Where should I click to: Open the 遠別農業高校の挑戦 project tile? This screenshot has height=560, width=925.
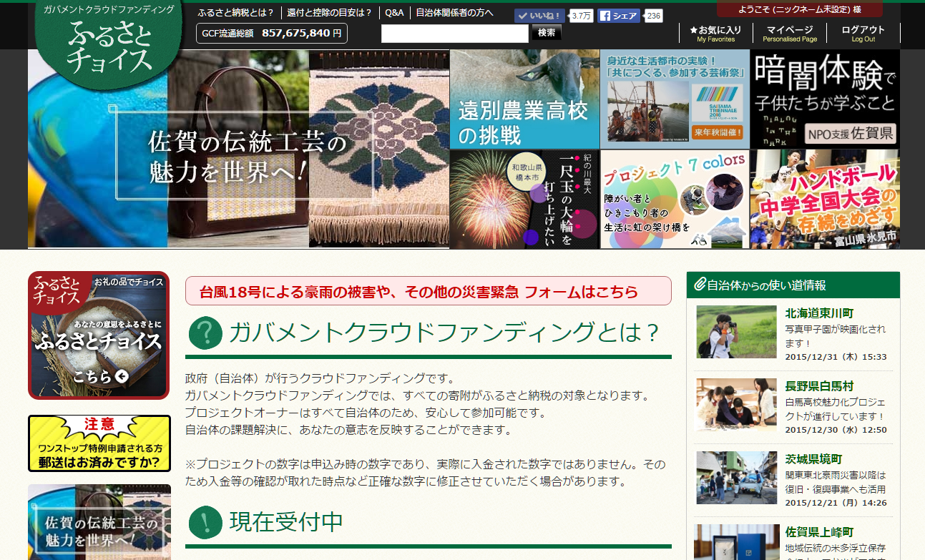pos(524,99)
